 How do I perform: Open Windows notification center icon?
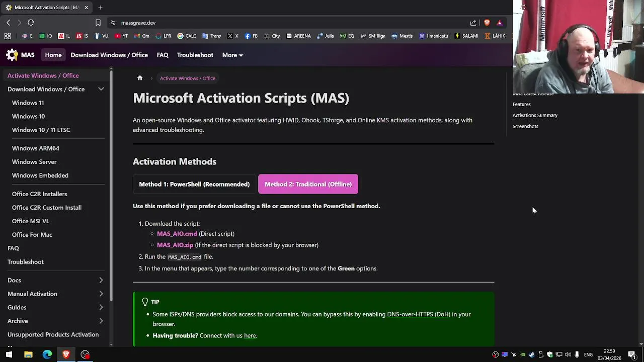point(632,354)
